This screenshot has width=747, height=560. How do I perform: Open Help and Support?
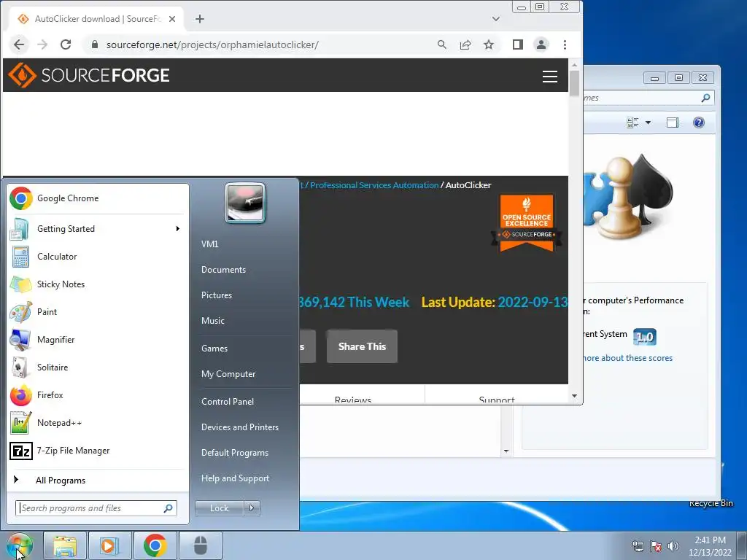235,478
